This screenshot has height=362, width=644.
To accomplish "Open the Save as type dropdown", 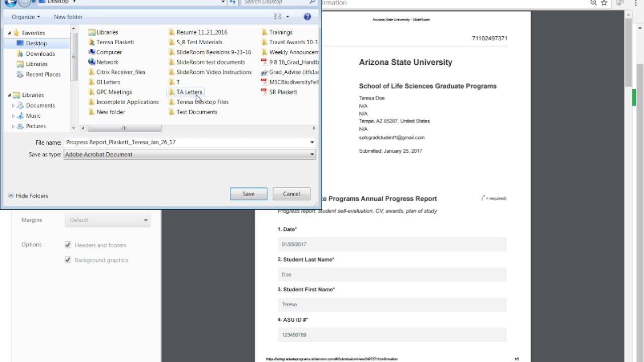I will coord(312,154).
